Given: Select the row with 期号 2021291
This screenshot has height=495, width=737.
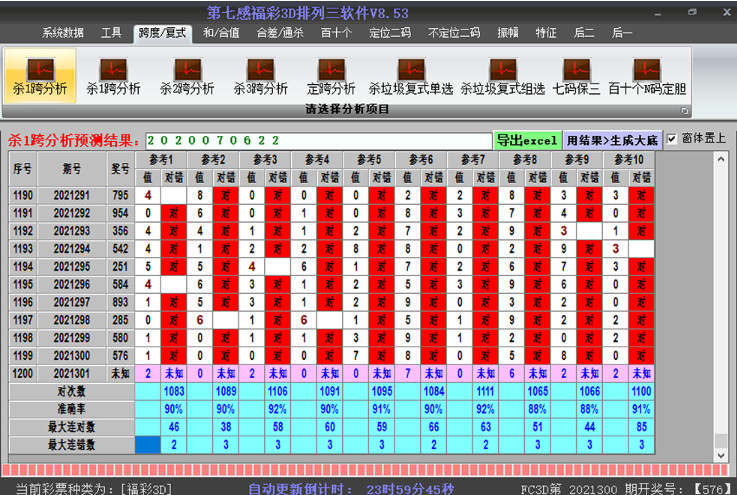Looking at the screenshot, I should tap(331, 195).
